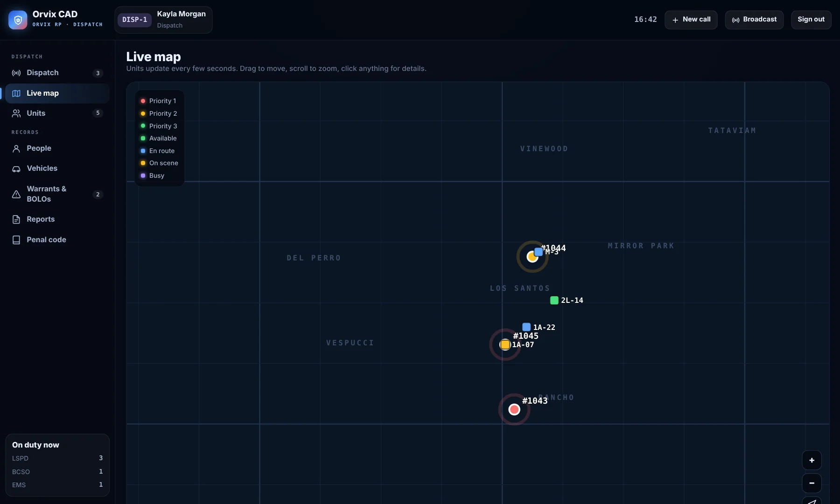The image size is (840, 504).
Task: Open the Units page
Action: pyautogui.click(x=57, y=113)
